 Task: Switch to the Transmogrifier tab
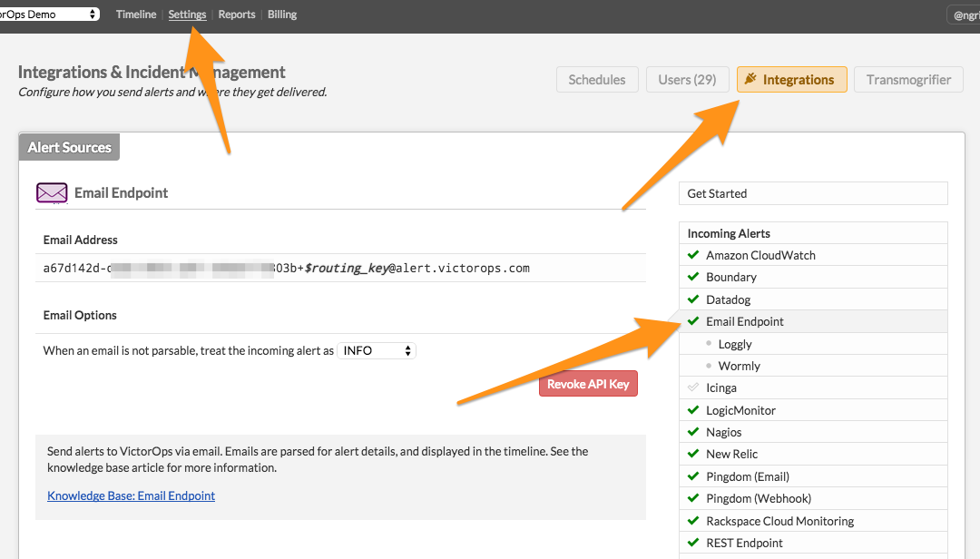click(x=908, y=80)
